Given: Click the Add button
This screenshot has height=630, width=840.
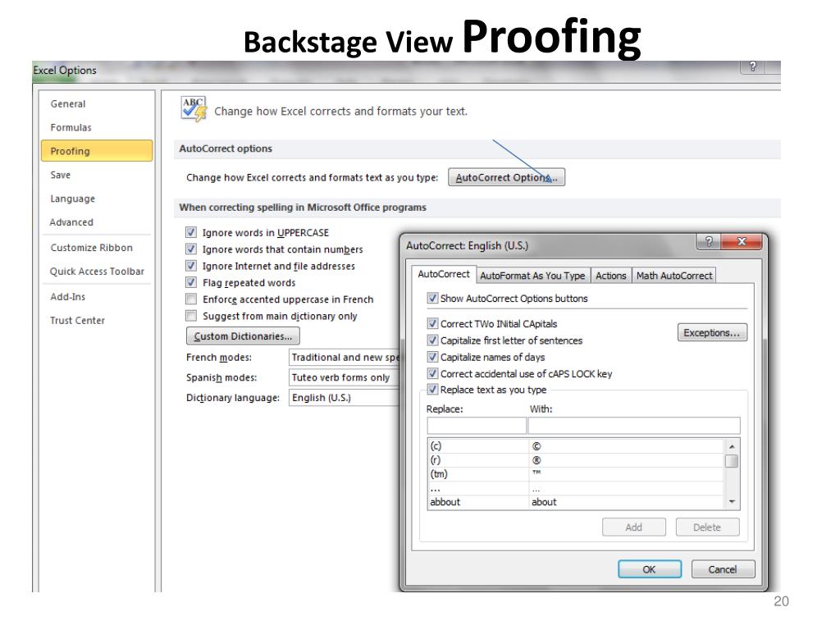Looking at the screenshot, I should 634,527.
